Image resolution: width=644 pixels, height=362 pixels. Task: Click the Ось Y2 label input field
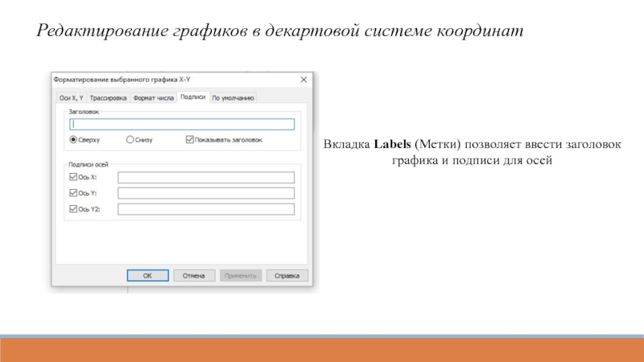click(x=206, y=209)
